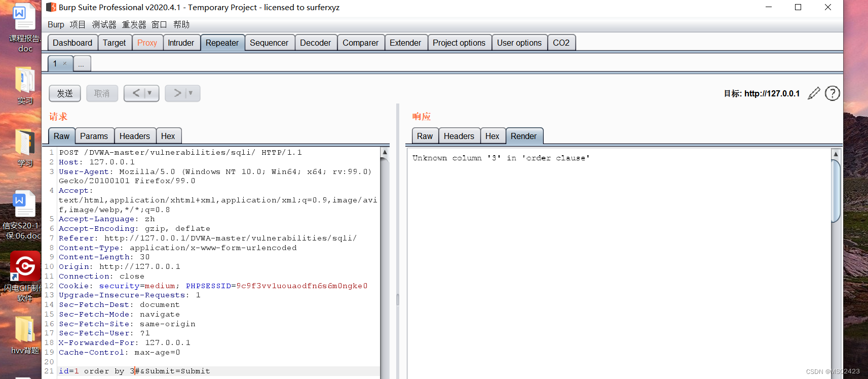Open the CO2 extension tab

click(561, 43)
